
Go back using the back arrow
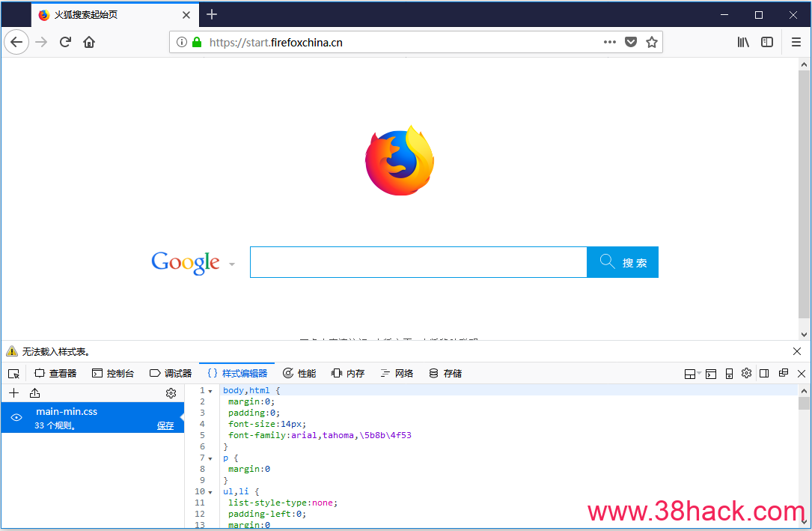point(16,42)
